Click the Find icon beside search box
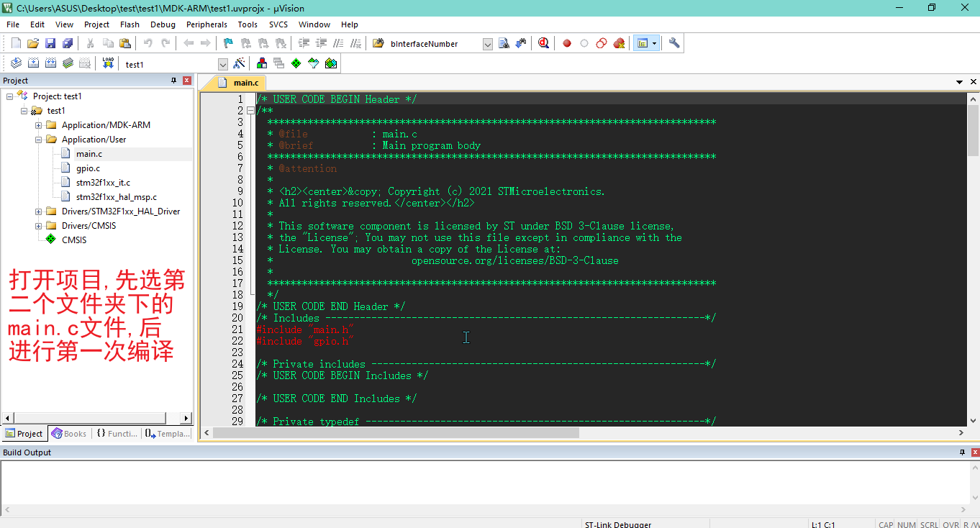Image resolution: width=980 pixels, height=528 pixels. click(x=504, y=43)
